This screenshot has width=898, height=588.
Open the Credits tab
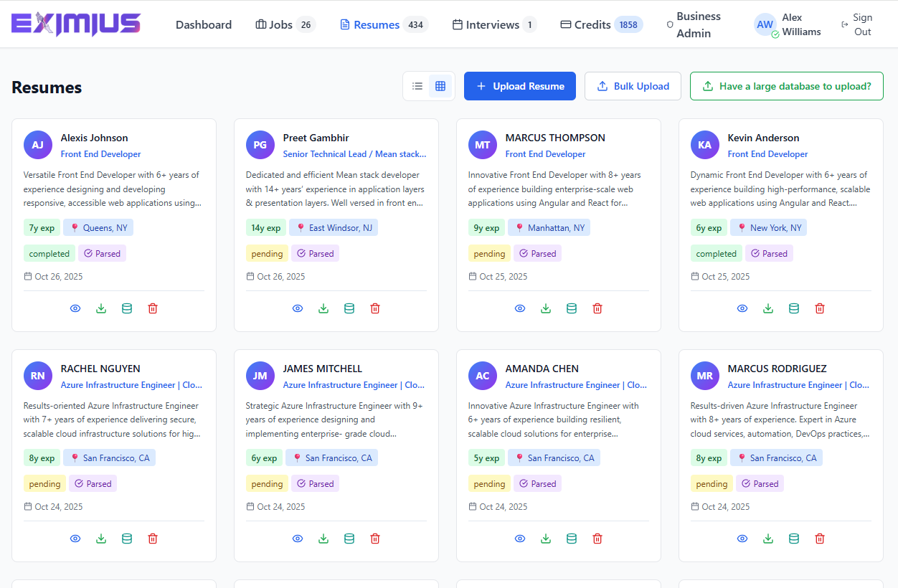click(x=601, y=24)
